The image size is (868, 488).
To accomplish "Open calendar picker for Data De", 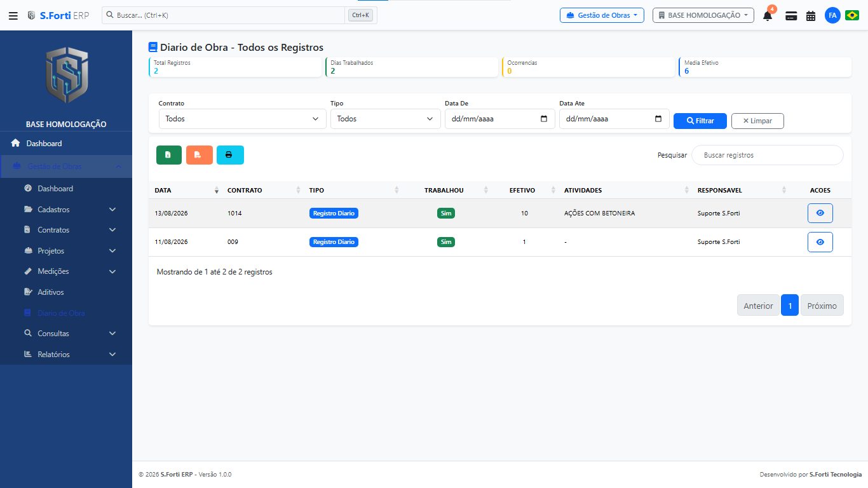I will [x=544, y=119].
